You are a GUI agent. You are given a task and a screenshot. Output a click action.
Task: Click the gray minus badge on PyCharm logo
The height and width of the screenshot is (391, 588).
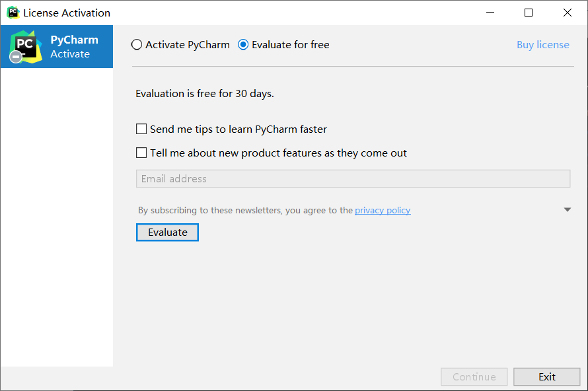coord(16,57)
